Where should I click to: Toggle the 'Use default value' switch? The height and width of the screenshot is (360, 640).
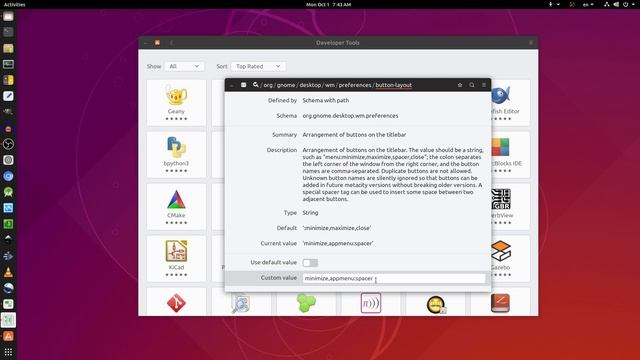pos(310,262)
